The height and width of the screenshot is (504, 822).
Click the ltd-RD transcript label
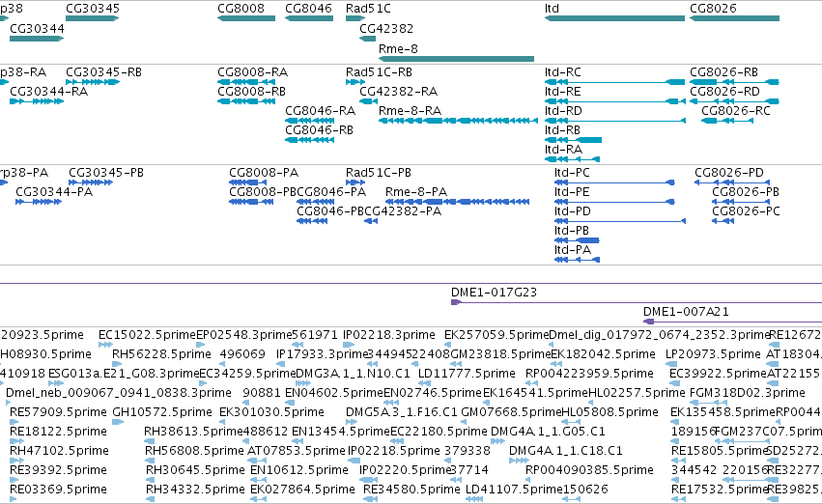point(563,111)
